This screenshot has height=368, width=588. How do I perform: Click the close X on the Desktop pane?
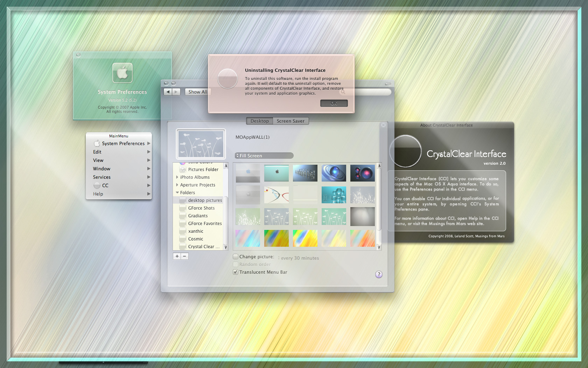383,125
